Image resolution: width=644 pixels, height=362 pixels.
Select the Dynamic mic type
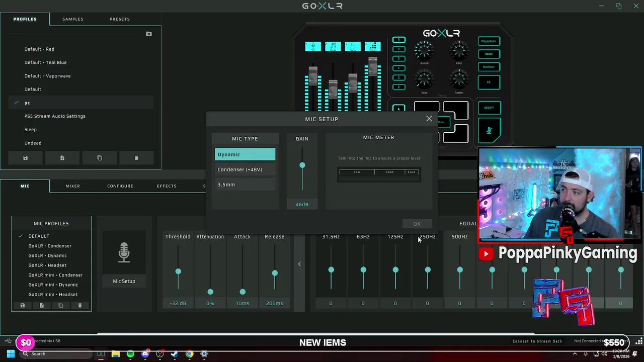(245, 154)
